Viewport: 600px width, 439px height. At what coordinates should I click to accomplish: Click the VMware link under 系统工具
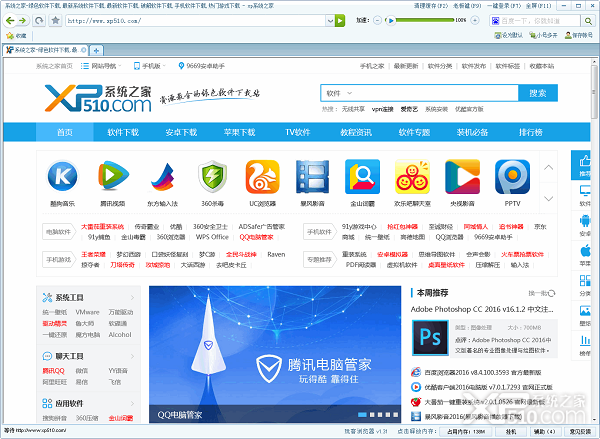[87, 312]
